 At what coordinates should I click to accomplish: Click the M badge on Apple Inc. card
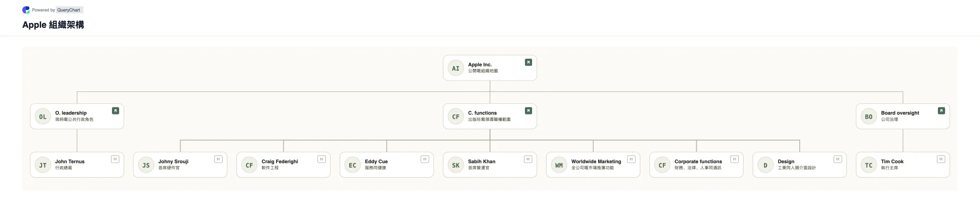[x=528, y=62]
